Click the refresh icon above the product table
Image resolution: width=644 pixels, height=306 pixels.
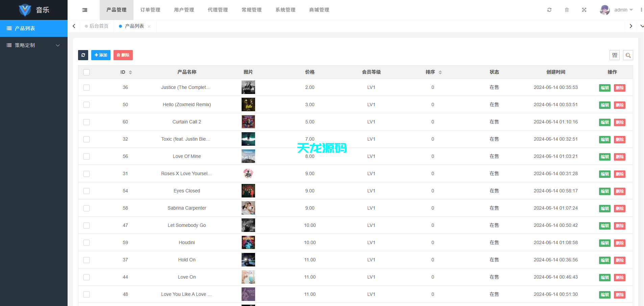coord(83,55)
